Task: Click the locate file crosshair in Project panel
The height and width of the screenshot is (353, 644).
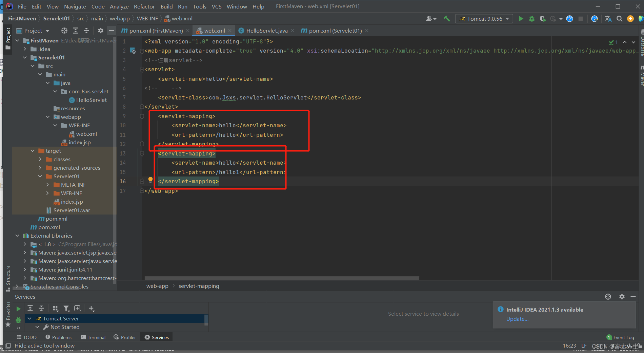Action: [64, 31]
